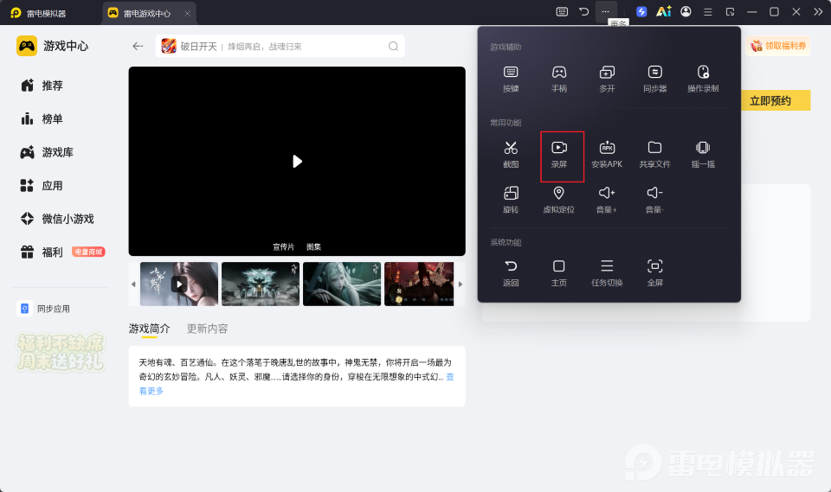Click 查看更多 link in description
This screenshot has width=831, height=492.
coord(151,391)
